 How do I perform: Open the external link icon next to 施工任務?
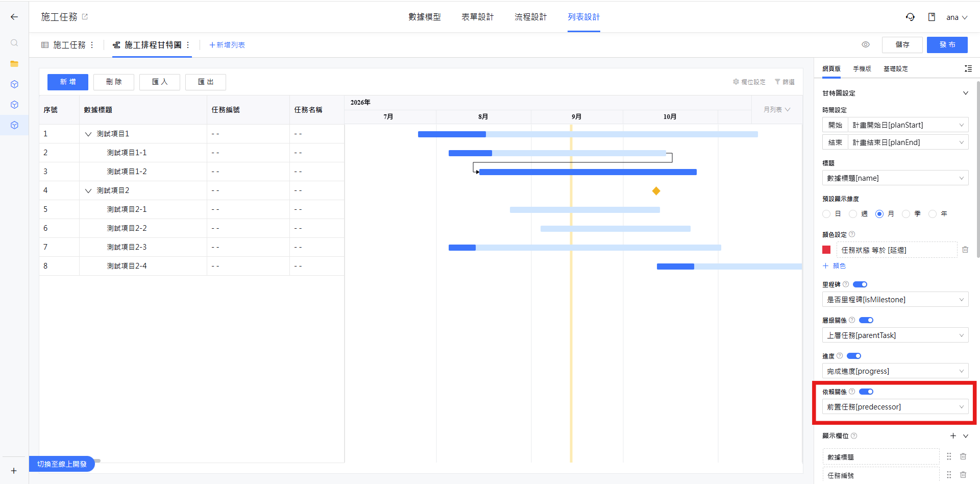click(85, 17)
